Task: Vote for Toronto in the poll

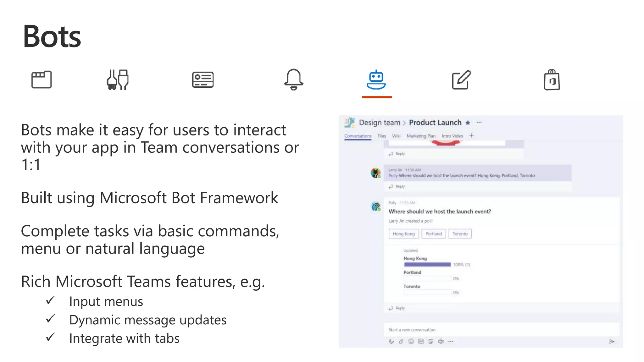Action: pos(460,234)
